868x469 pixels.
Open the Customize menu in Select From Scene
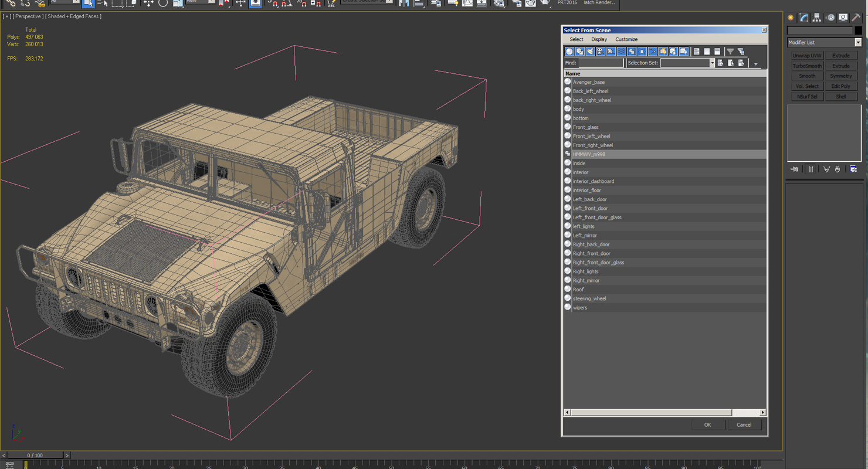(626, 39)
